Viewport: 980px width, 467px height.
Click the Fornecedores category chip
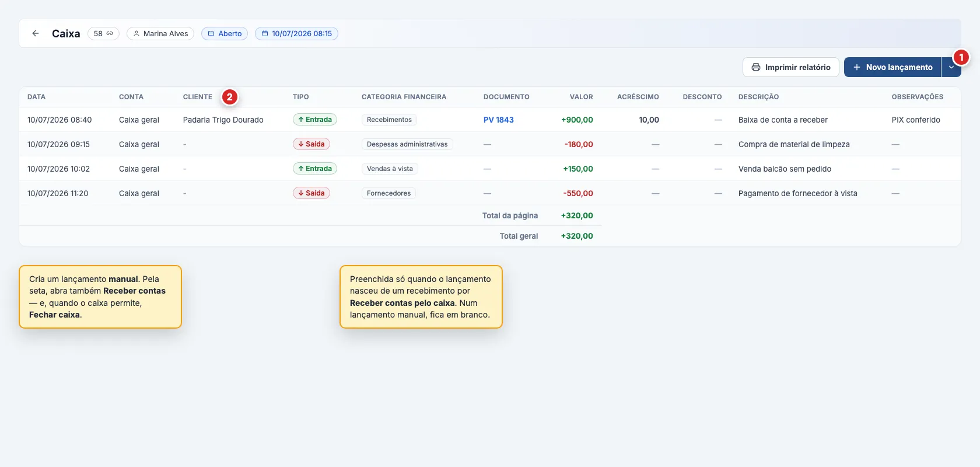(388, 193)
